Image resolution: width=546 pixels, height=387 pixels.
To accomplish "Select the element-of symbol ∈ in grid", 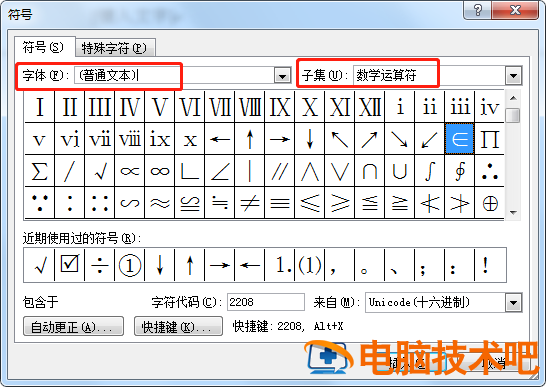I will click(x=459, y=139).
